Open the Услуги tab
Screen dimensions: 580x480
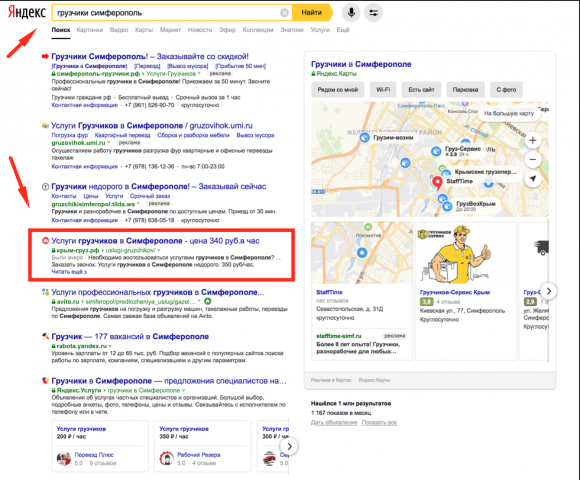pyautogui.click(x=320, y=30)
